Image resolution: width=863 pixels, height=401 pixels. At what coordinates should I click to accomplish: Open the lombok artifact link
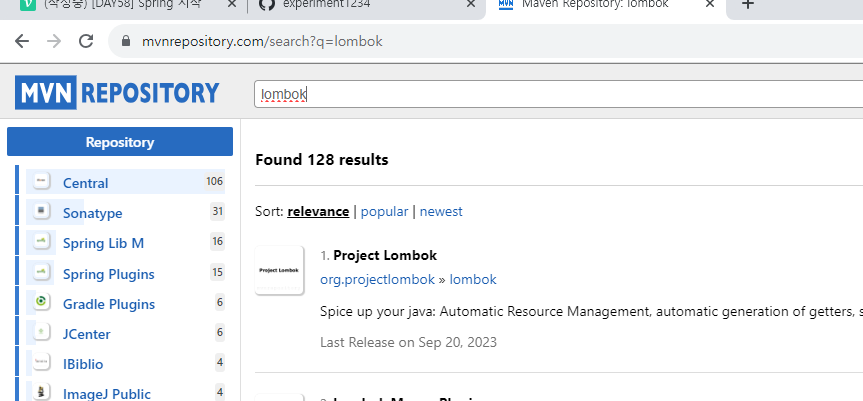click(473, 279)
